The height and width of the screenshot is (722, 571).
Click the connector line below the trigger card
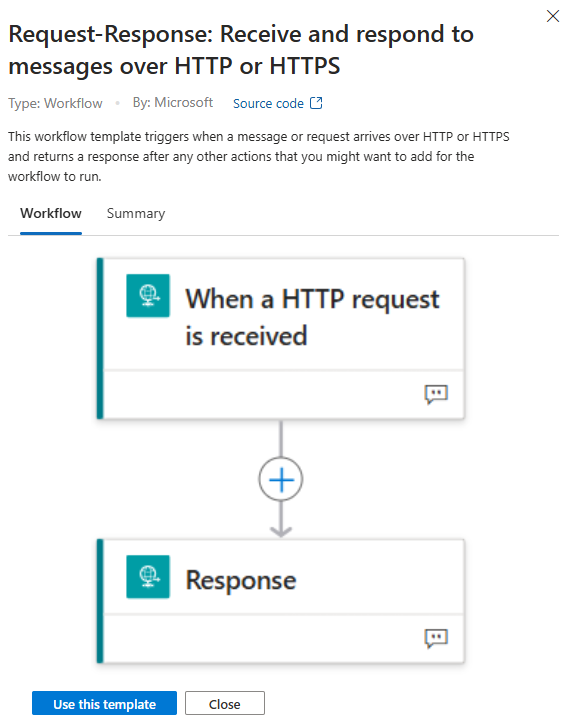(x=280, y=438)
